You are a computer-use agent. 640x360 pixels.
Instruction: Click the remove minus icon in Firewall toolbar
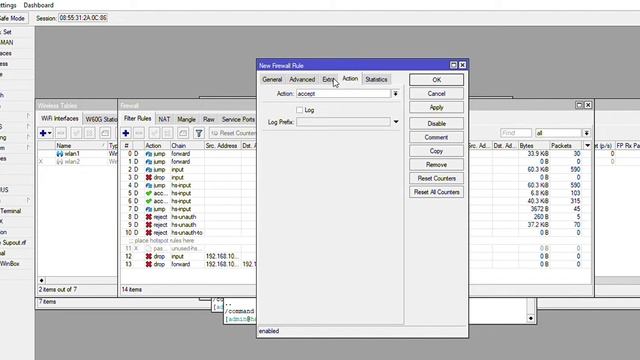(x=139, y=133)
